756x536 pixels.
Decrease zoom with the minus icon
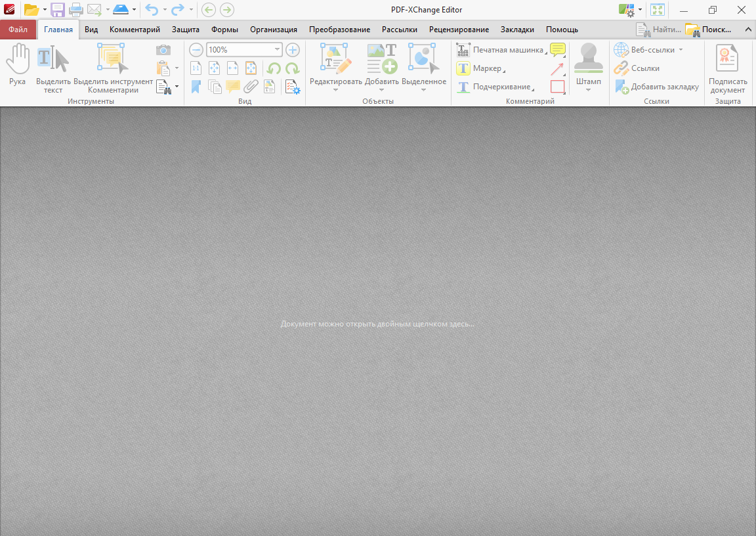pyautogui.click(x=196, y=49)
